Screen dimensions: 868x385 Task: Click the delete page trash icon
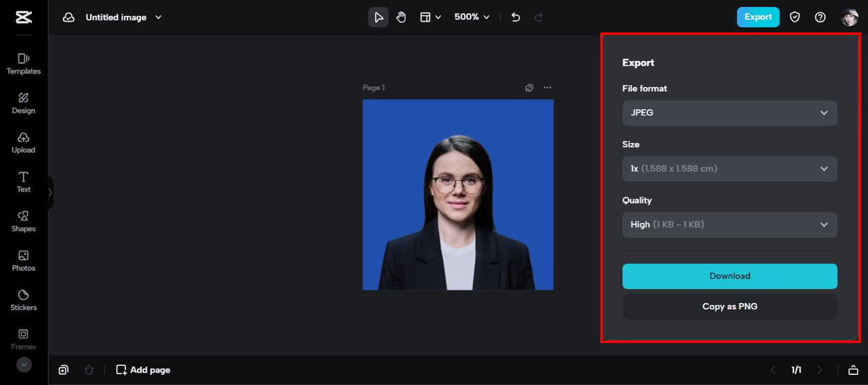pos(89,370)
